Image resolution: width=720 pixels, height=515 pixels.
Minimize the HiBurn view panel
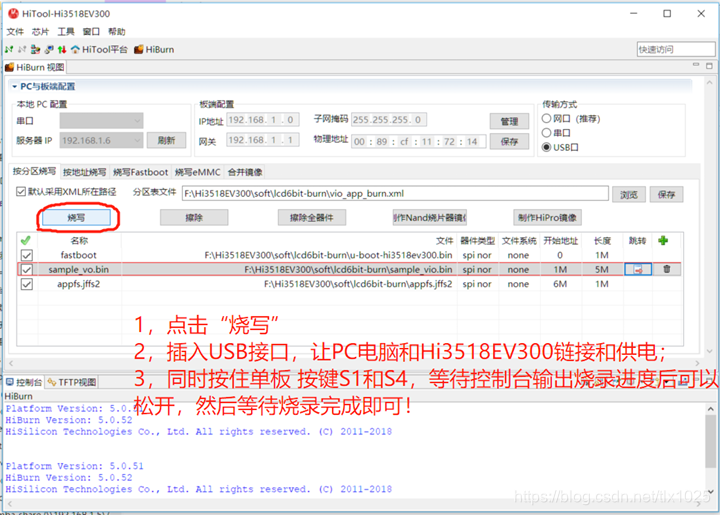pyautogui.click(x=696, y=65)
